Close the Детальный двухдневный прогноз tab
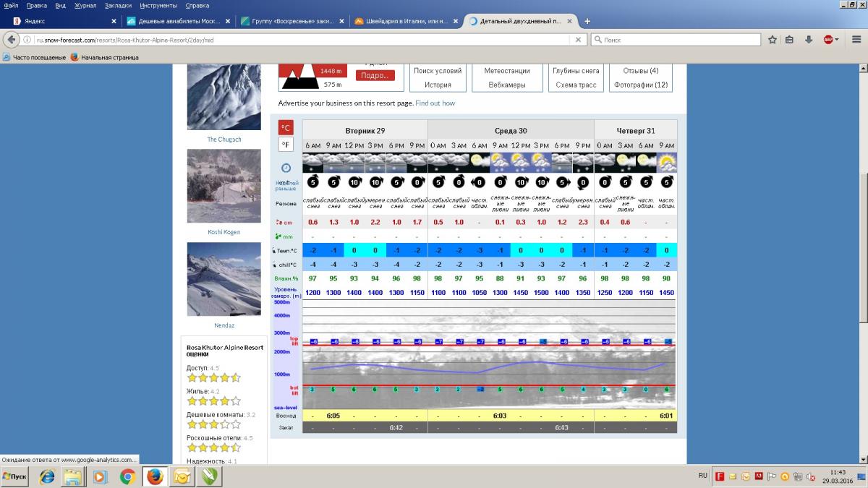The width and height of the screenshot is (868, 488). [x=570, y=21]
